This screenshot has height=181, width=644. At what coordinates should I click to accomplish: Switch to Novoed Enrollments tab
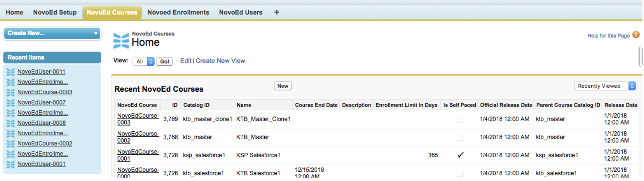(x=178, y=12)
